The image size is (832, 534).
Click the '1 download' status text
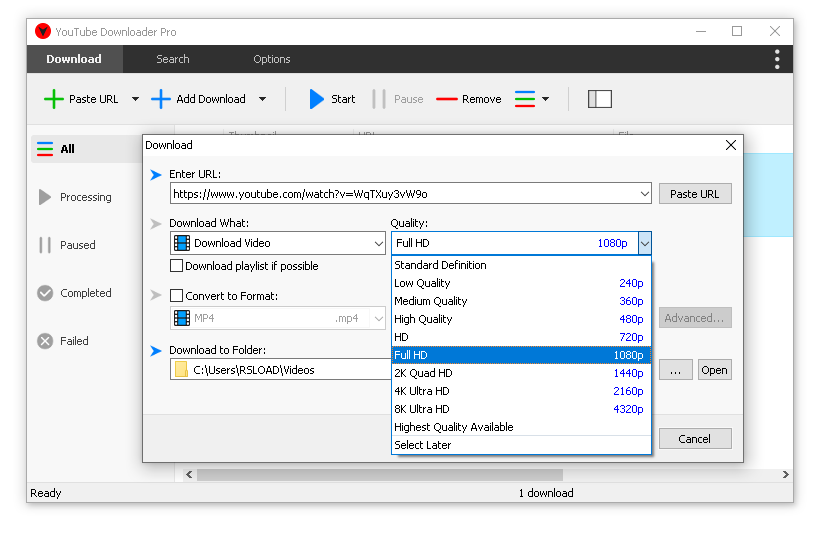pos(546,493)
